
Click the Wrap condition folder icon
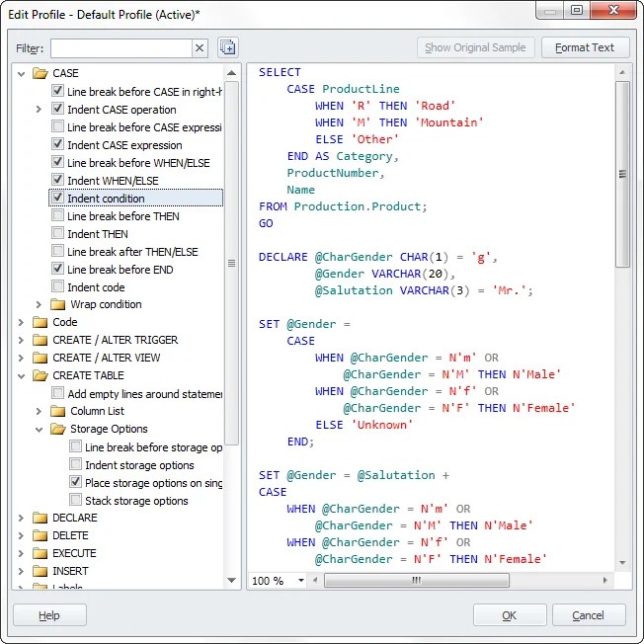(x=57, y=304)
